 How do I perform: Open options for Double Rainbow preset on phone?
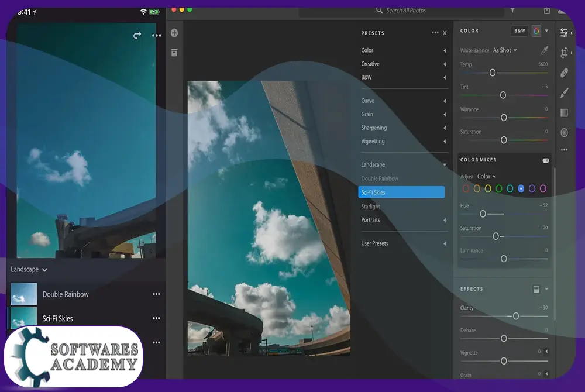pyautogui.click(x=156, y=294)
